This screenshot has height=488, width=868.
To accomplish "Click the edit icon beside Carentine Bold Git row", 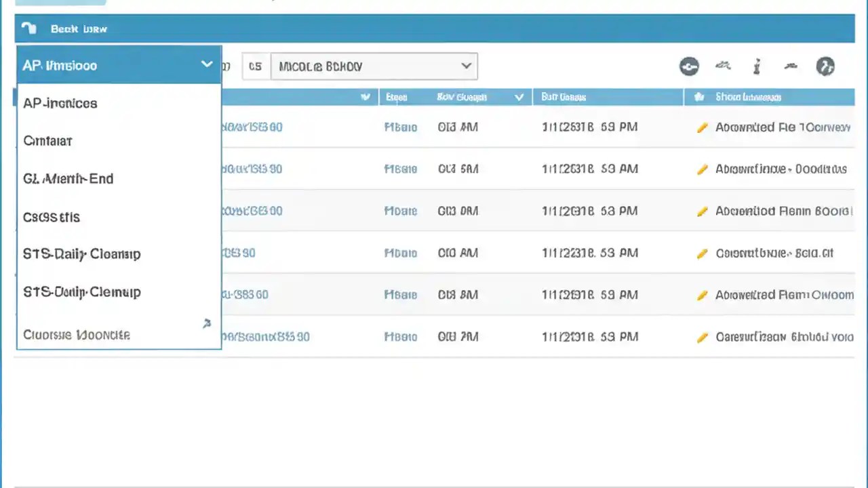I will 703,253.
